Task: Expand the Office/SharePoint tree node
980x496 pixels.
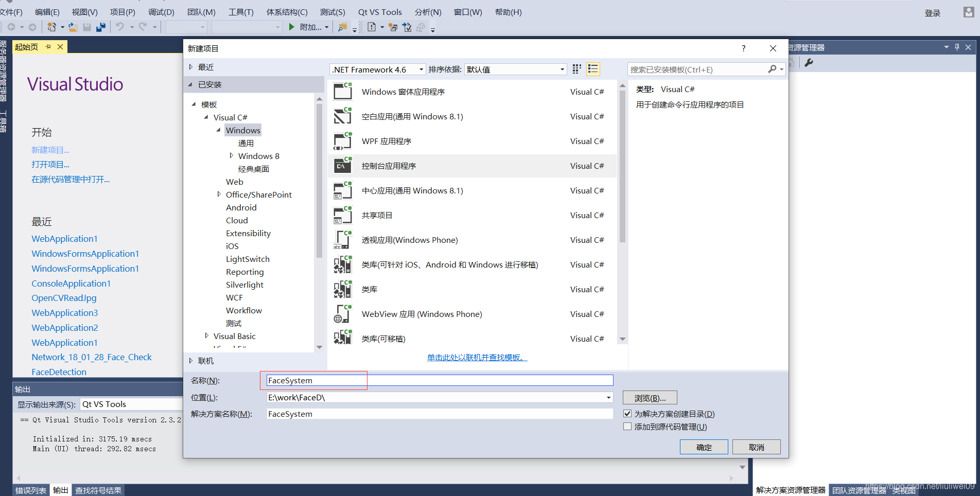Action: 219,194
